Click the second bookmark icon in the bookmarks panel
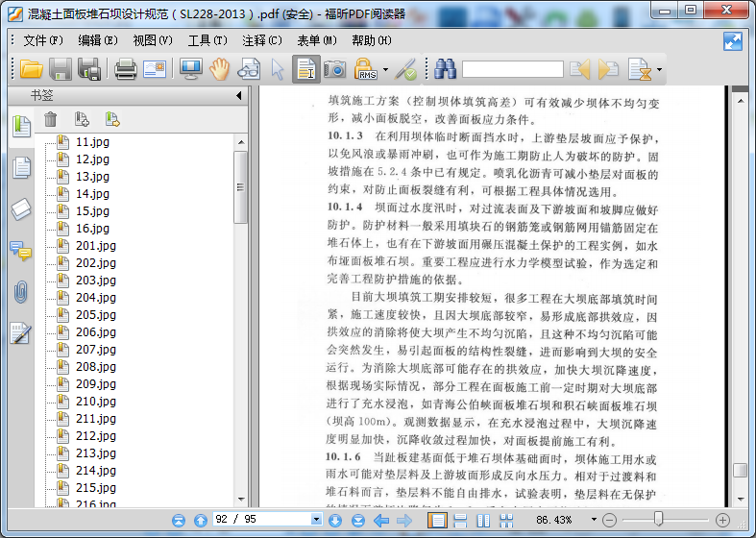Viewport: 756px width, 538px height. (x=112, y=118)
